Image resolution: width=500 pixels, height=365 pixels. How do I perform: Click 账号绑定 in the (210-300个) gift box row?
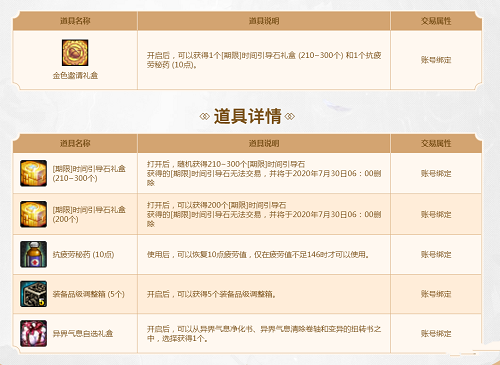(x=436, y=173)
